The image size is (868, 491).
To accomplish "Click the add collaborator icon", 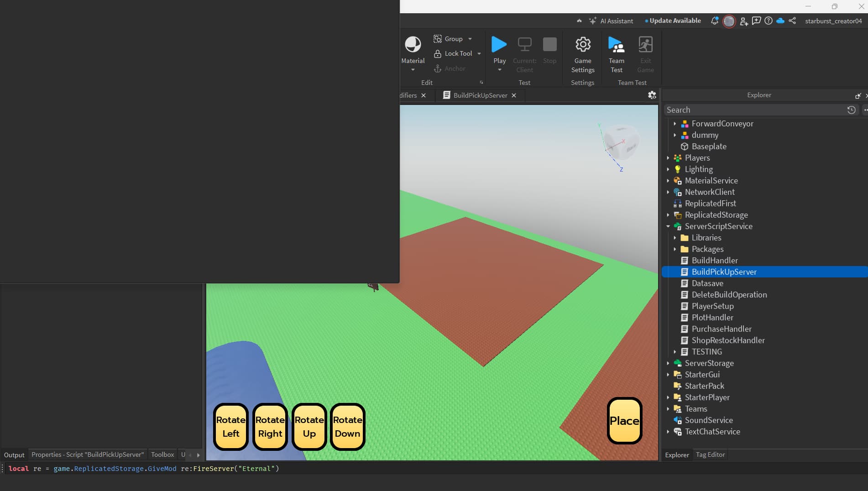I will 743,21.
